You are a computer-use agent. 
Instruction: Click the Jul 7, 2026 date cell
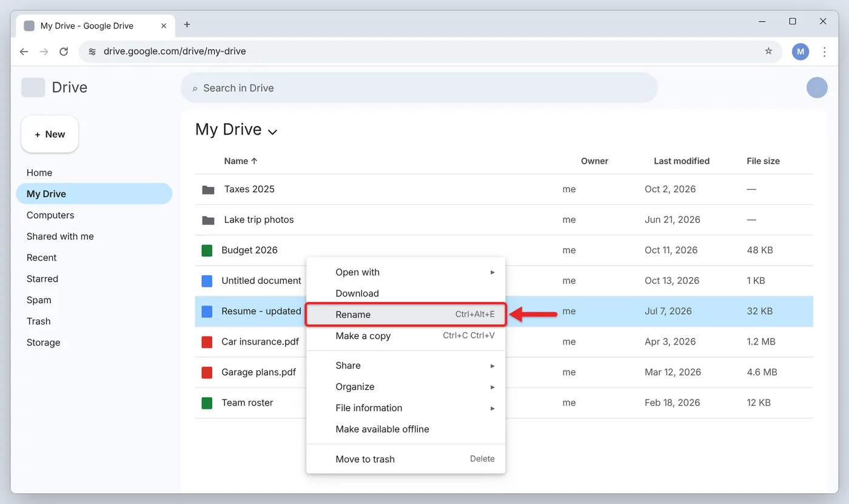point(668,311)
